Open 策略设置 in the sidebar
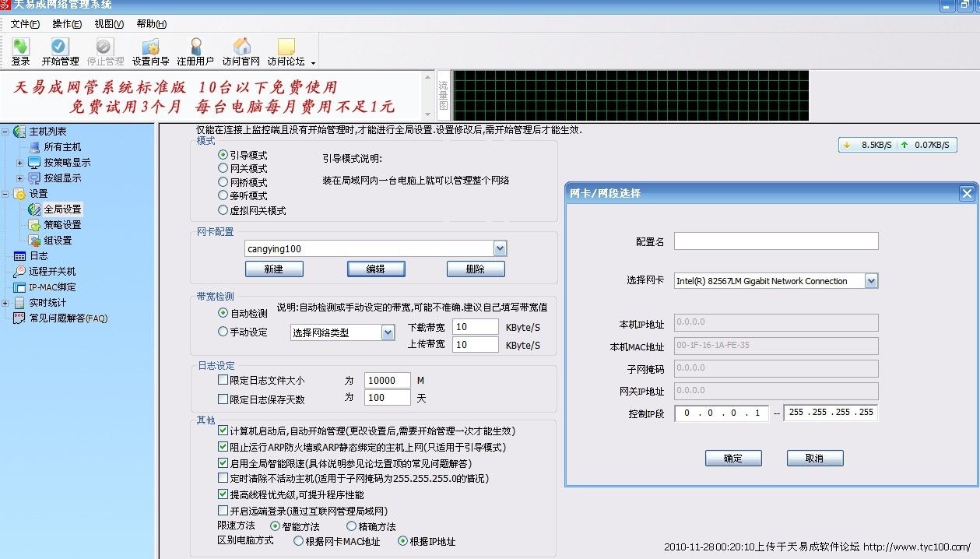Image resolution: width=980 pixels, height=559 pixels. coord(62,225)
